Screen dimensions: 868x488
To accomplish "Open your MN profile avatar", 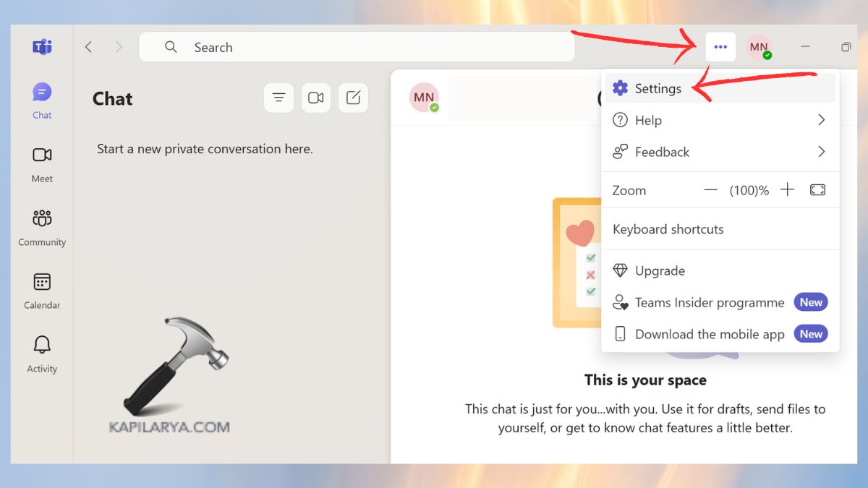I will pos(759,46).
